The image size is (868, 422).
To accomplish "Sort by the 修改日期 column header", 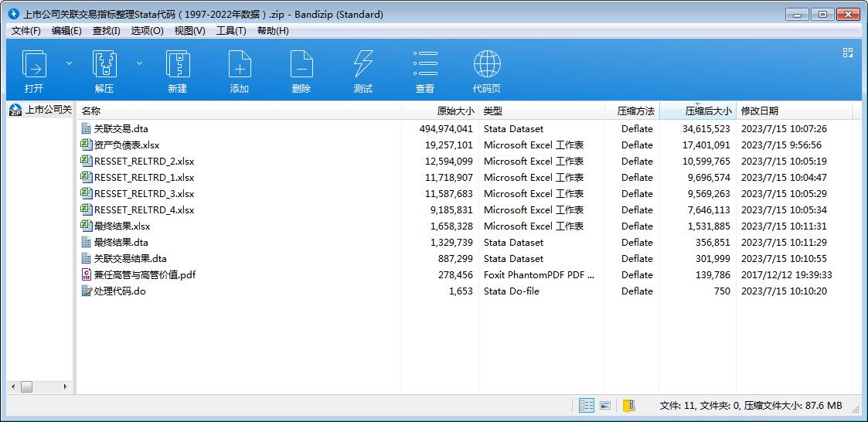I will click(794, 111).
